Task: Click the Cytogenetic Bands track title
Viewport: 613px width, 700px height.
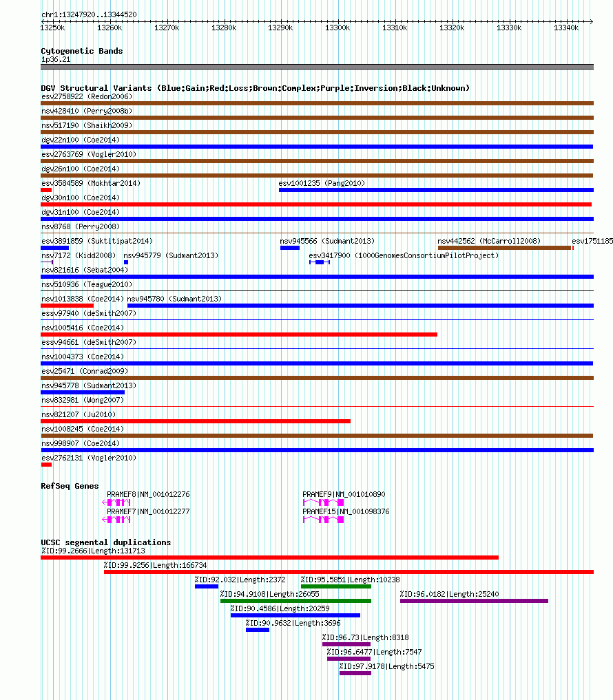Action: tap(82, 51)
